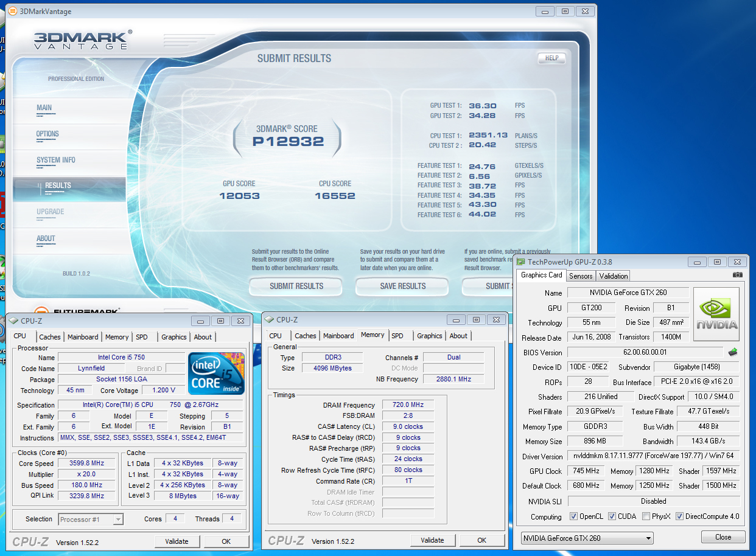The height and width of the screenshot is (556, 756).
Task: Click the Close button in GPU-Z
Action: tap(724, 537)
